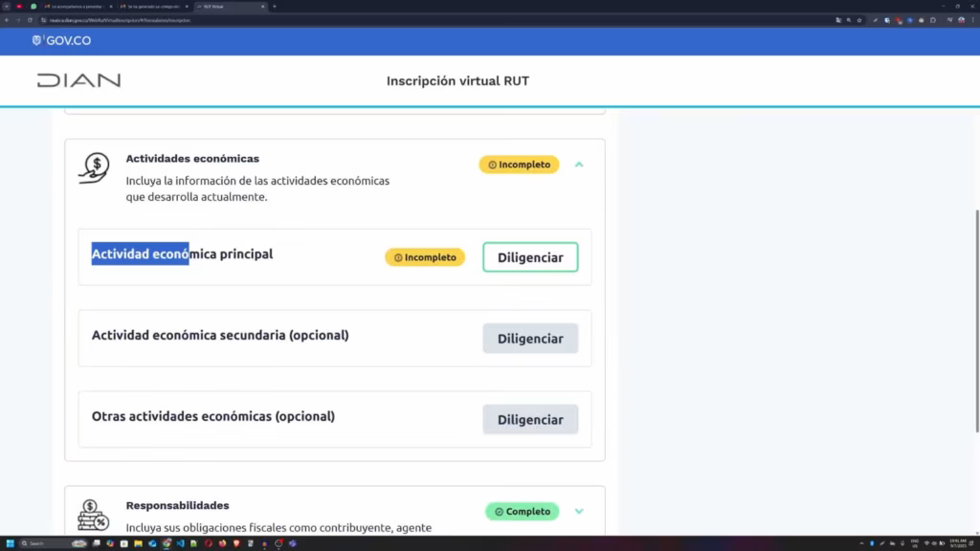980x551 pixels.
Task: Click Diligenciar for Otras actividades económicas
Action: 530,420
